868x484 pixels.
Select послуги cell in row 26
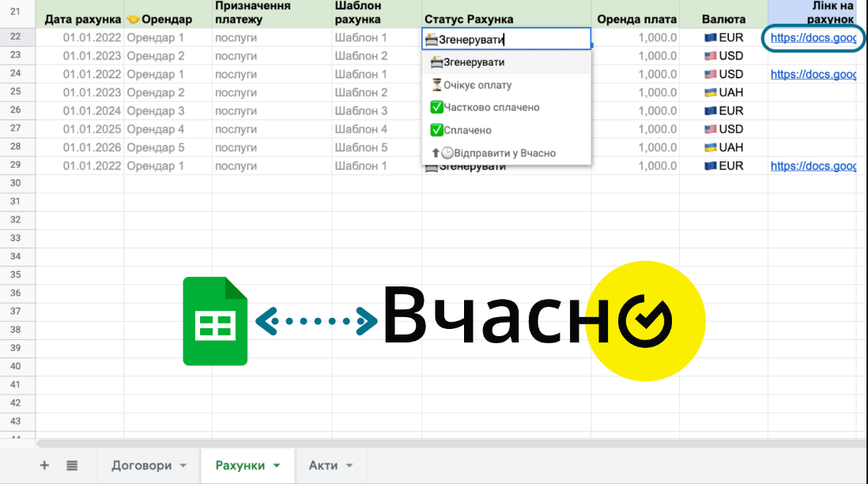point(272,111)
